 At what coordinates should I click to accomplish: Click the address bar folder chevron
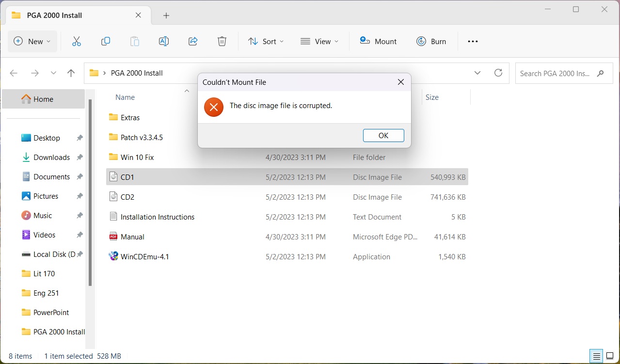point(104,73)
